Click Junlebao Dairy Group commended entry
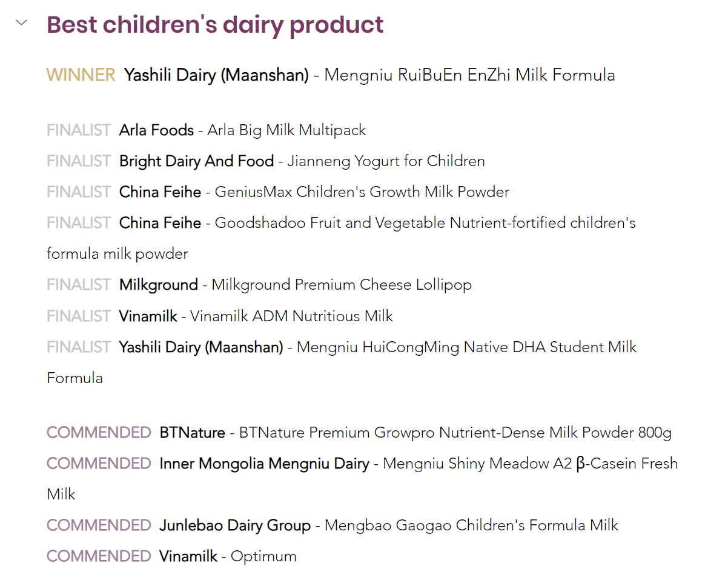The width and height of the screenshot is (728, 577). pyautogui.click(x=235, y=525)
